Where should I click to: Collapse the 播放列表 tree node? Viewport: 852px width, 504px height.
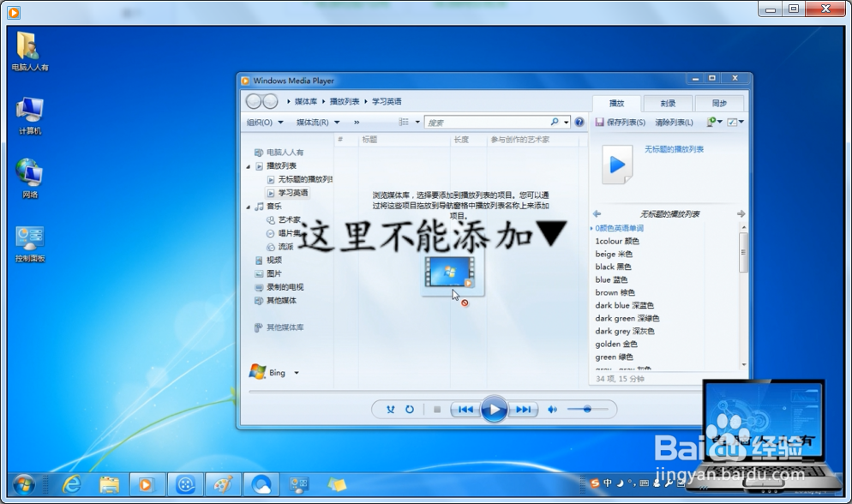(x=249, y=166)
